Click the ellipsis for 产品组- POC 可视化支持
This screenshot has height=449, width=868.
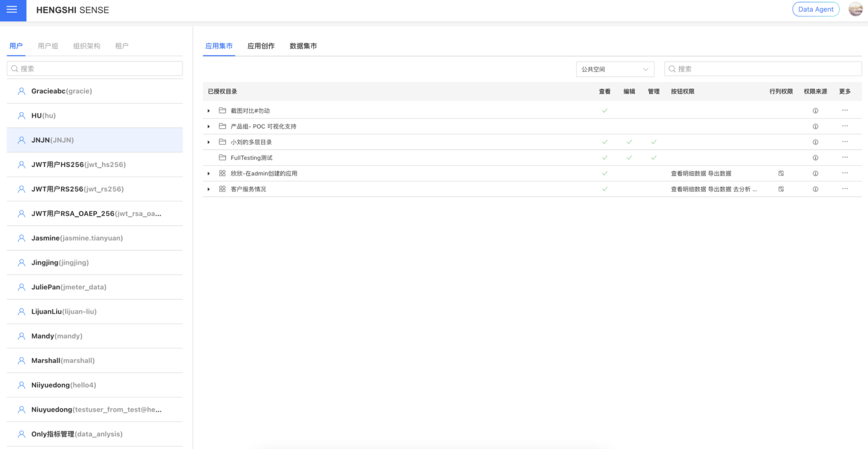(x=845, y=126)
